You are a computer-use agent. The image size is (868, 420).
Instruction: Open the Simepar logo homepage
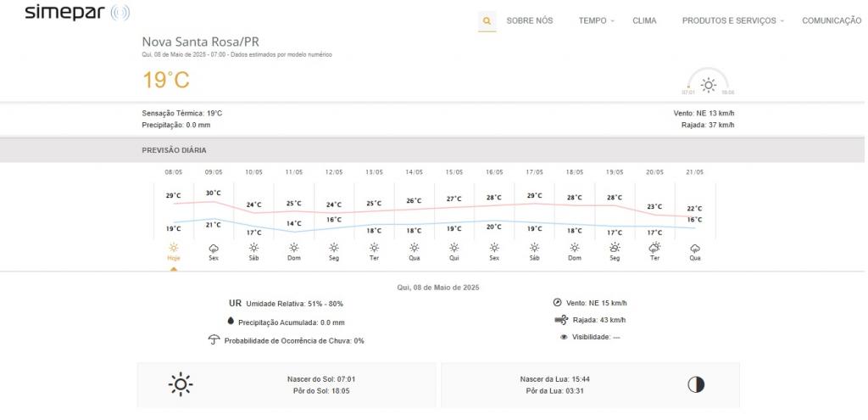[x=77, y=13]
